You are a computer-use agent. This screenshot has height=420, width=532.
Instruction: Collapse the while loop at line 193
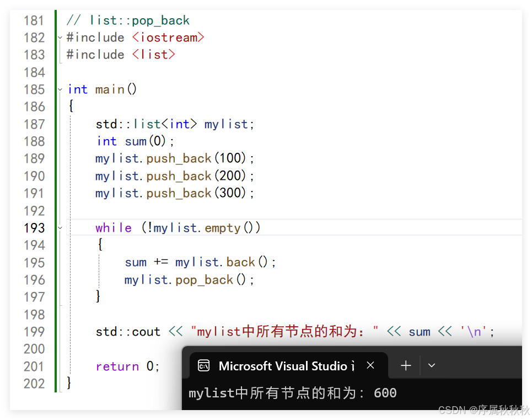(60, 228)
